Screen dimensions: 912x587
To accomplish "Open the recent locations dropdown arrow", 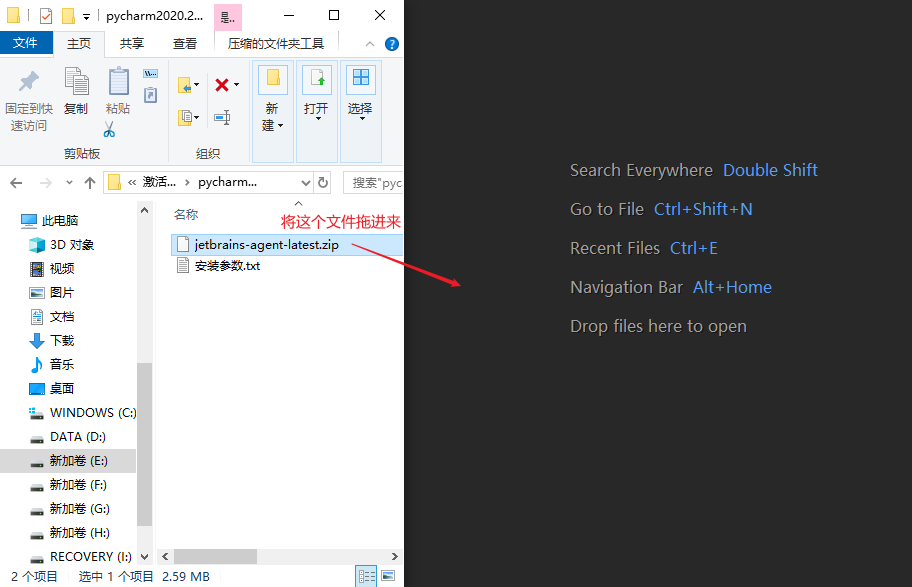I will pyautogui.click(x=69, y=183).
